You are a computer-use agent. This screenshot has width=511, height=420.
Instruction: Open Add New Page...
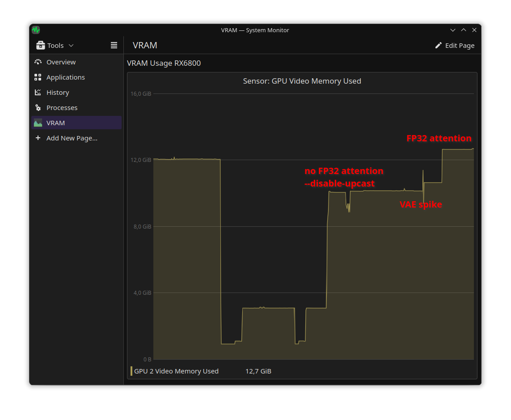coord(72,138)
